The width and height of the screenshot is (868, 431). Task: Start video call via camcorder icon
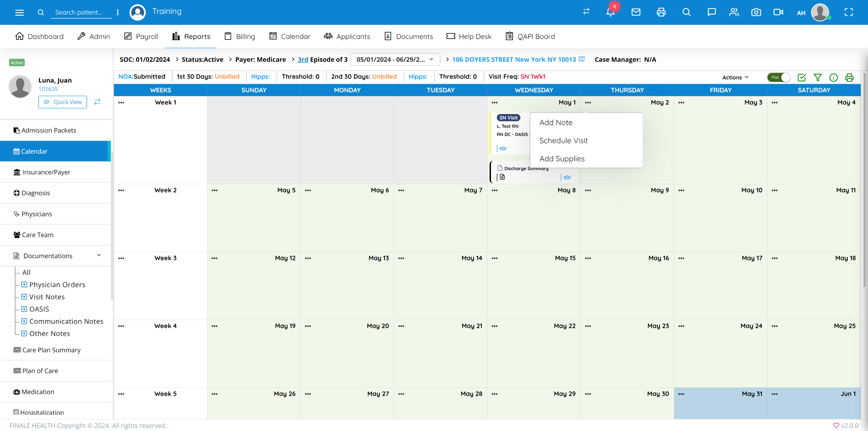pos(778,12)
